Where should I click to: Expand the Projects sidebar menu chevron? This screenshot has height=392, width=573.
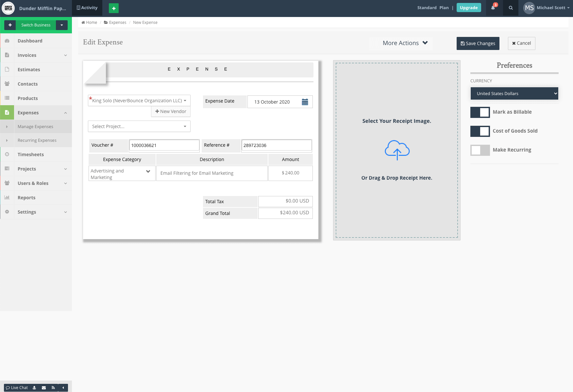(65, 169)
